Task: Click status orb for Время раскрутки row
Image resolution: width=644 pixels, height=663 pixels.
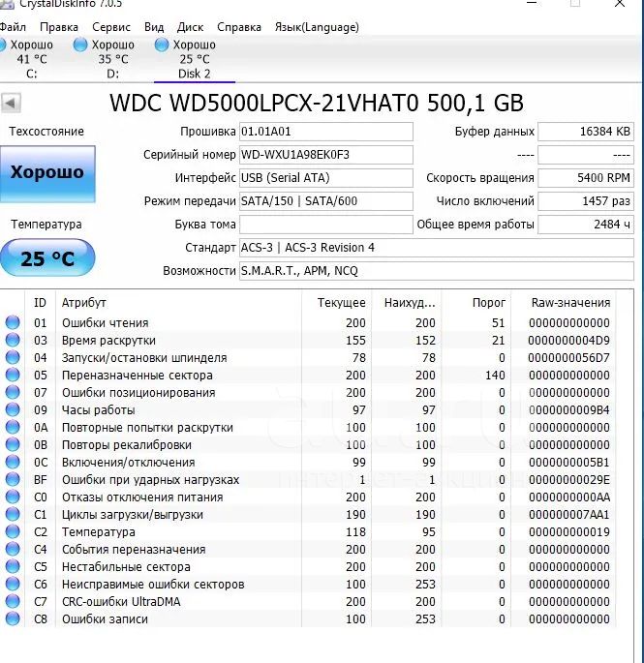Action: coord(13,340)
